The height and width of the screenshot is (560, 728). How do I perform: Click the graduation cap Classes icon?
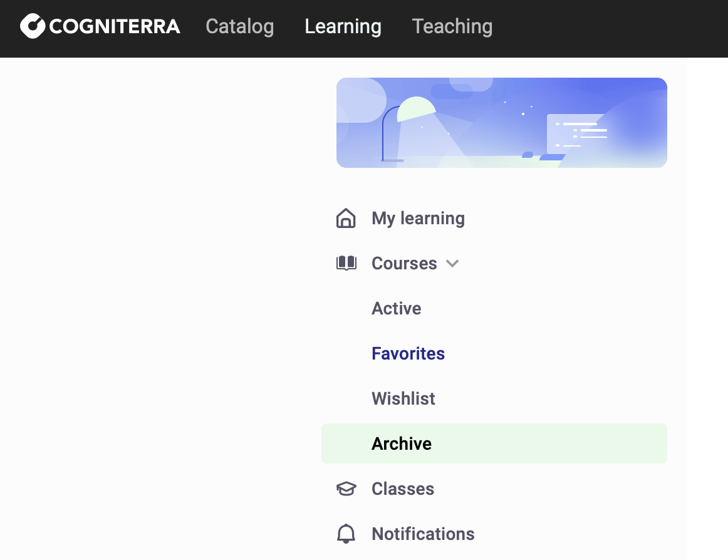(x=346, y=489)
